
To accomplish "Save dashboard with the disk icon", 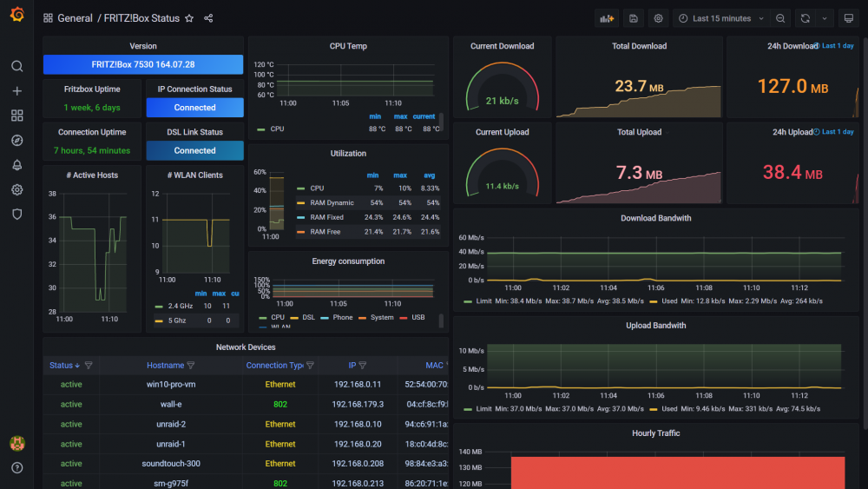I will click(x=634, y=18).
